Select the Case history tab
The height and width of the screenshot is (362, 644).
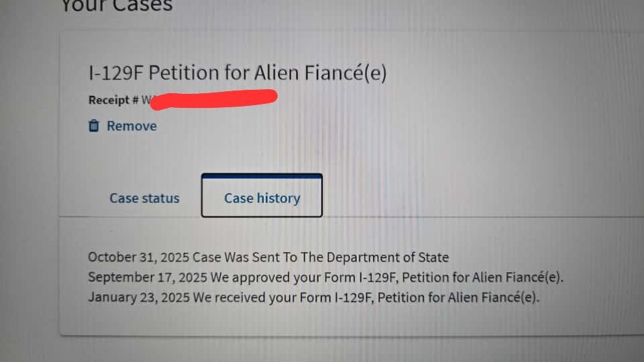click(262, 198)
